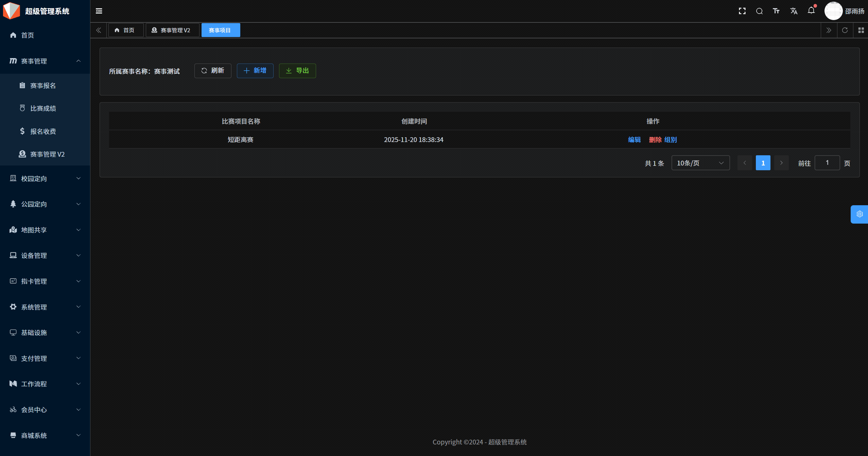Select 比赛成绩 in the sidebar
Screen dimensions: 868x456
coord(43,108)
